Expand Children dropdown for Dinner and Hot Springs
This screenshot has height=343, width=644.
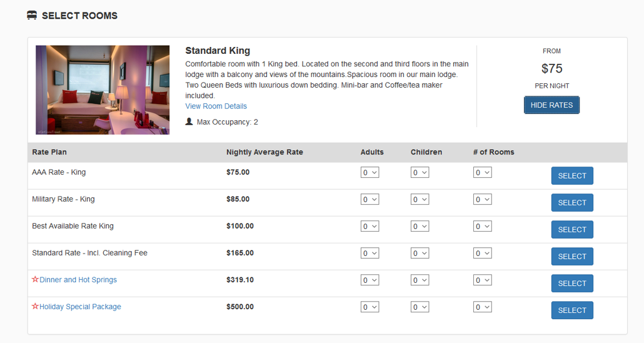click(x=420, y=280)
